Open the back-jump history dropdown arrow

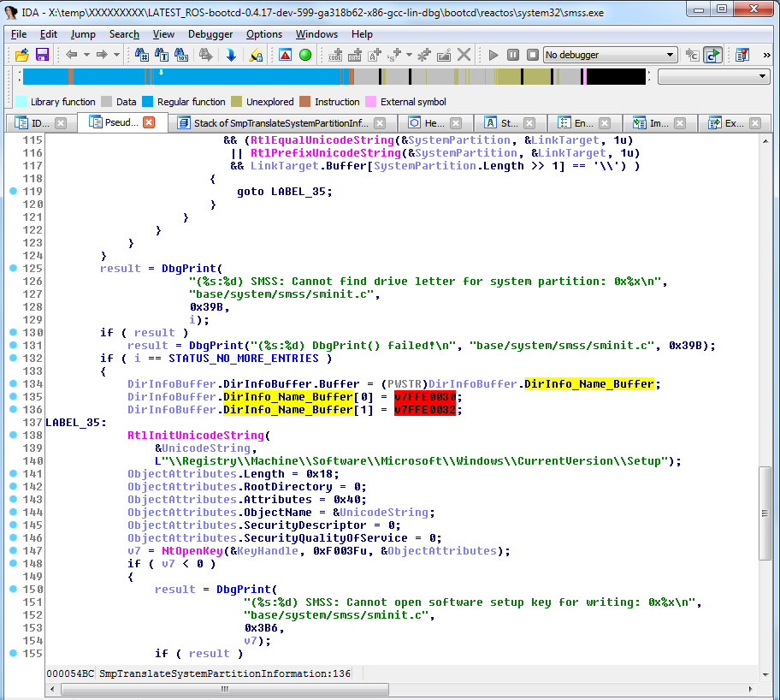pos(86,55)
